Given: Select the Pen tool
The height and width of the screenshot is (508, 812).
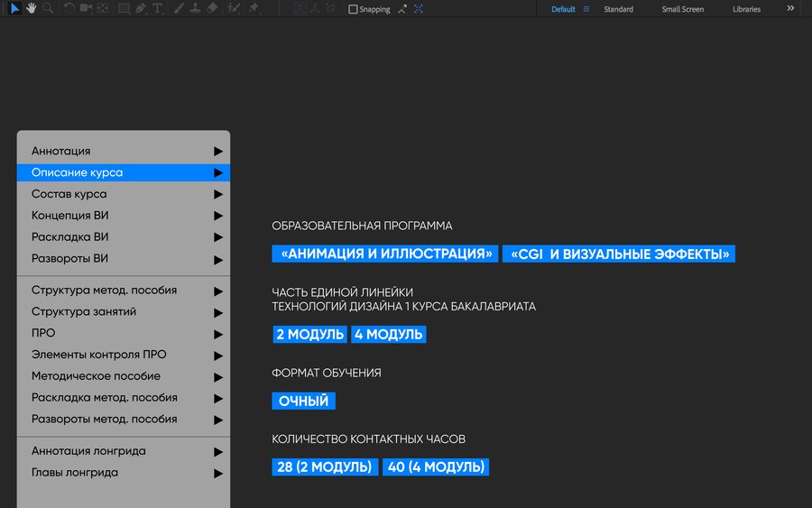Looking at the screenshot, I should (141, 8).
